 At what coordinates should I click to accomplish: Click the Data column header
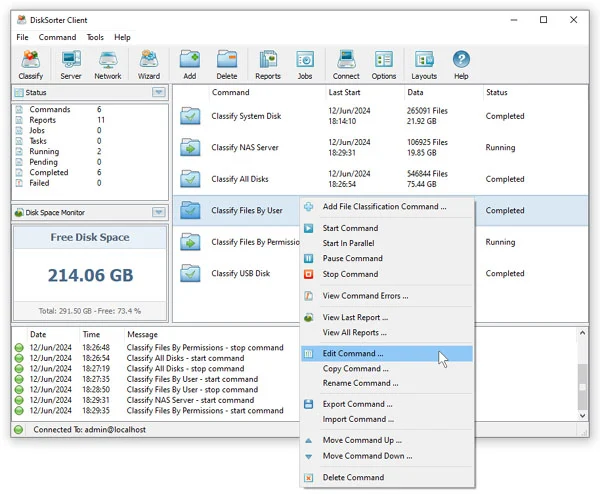[443, 92]
